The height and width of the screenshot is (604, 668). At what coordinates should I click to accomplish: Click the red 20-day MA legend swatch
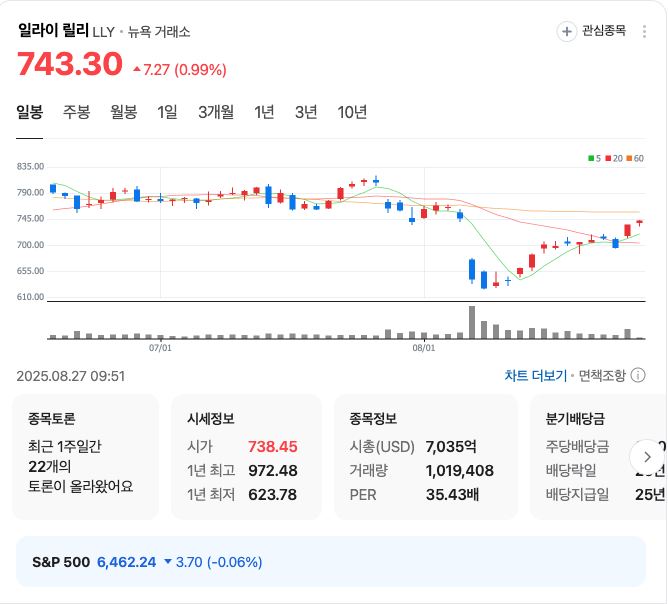[x=608, y=158]
